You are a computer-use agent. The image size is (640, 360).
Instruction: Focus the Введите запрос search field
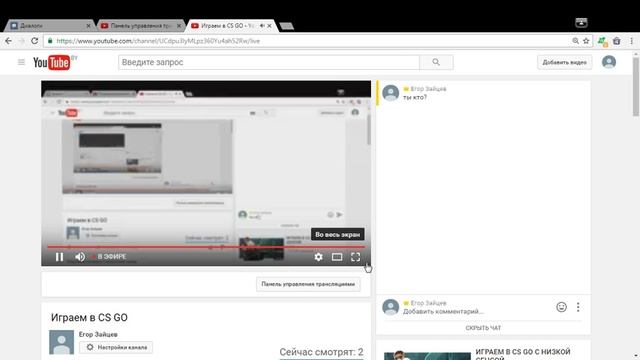coord(269,62)
